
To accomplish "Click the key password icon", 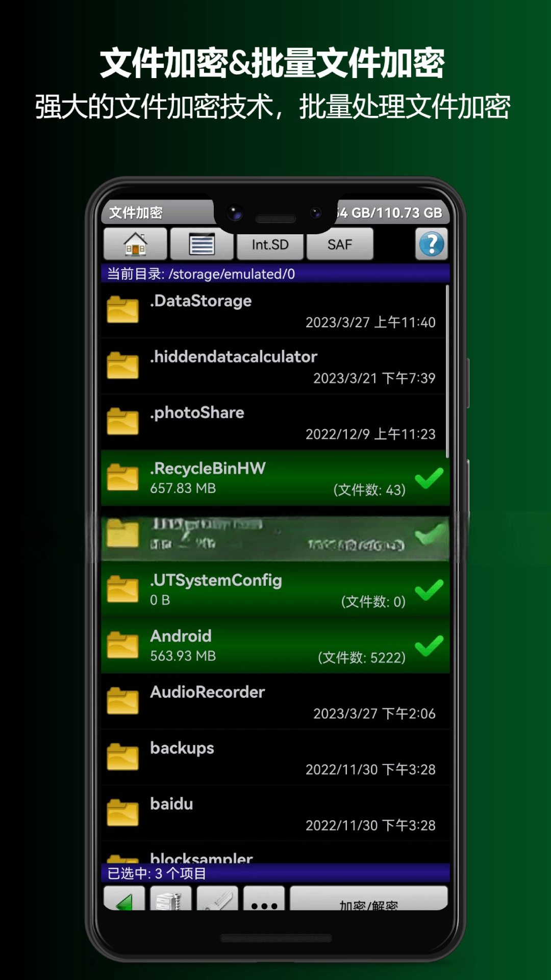I will [x=217, y=899].
